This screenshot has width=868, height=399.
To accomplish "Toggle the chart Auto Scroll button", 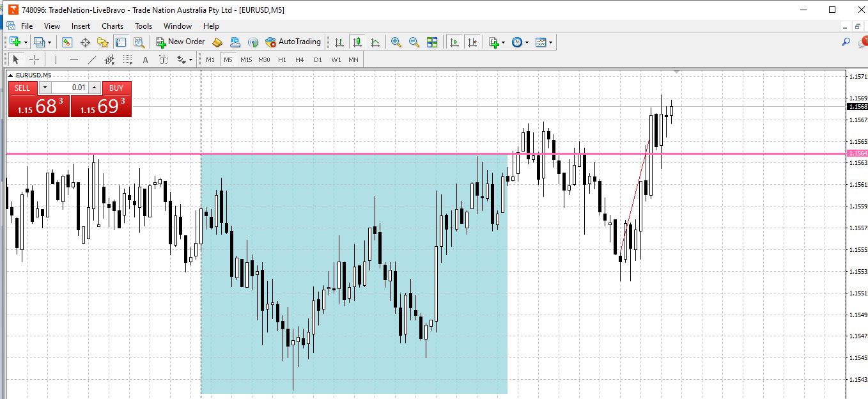I will click(454, 42).
